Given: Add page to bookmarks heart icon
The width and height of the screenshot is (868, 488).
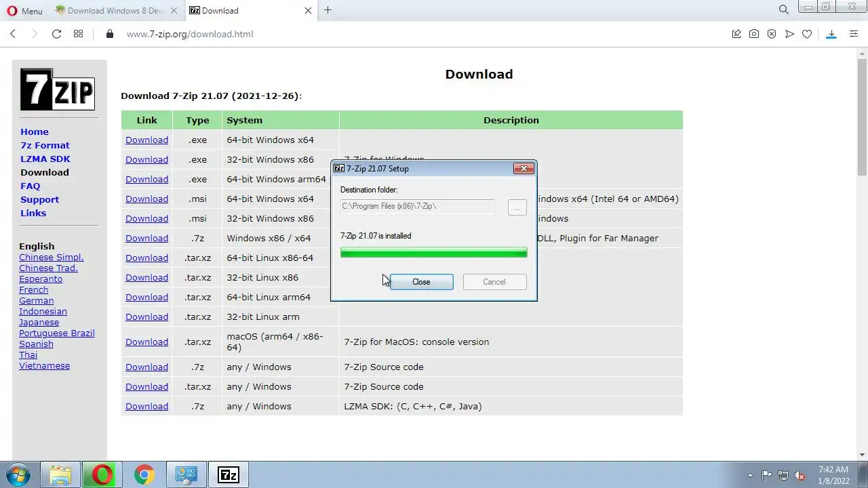Looking at the screenshot, I should 807,34.
